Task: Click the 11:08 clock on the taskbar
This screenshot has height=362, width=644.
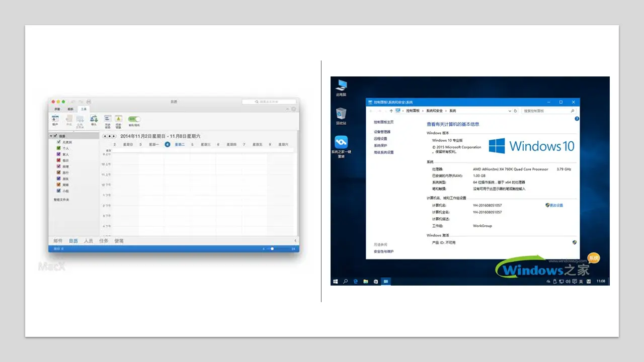Action: pos(600,281)
